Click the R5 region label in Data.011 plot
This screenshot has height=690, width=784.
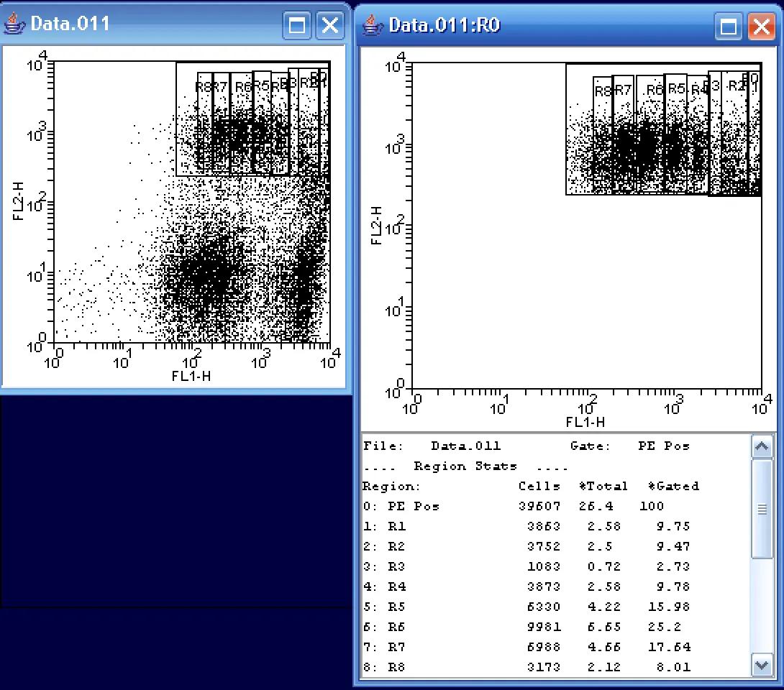(261, 86)
